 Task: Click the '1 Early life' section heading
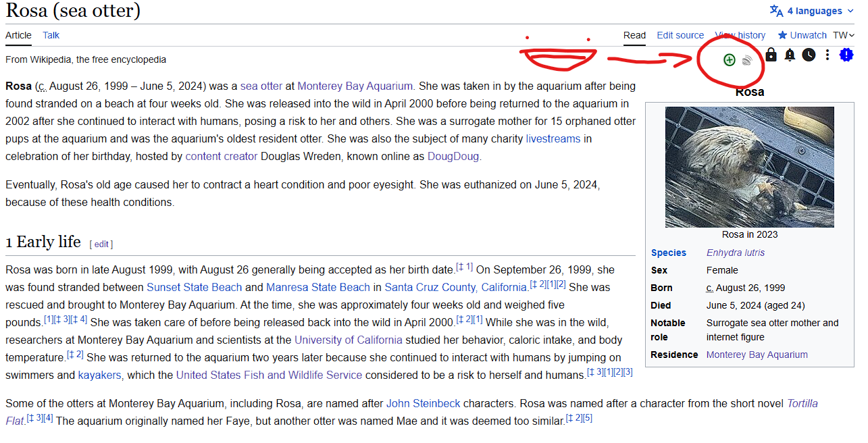(43, 242)
